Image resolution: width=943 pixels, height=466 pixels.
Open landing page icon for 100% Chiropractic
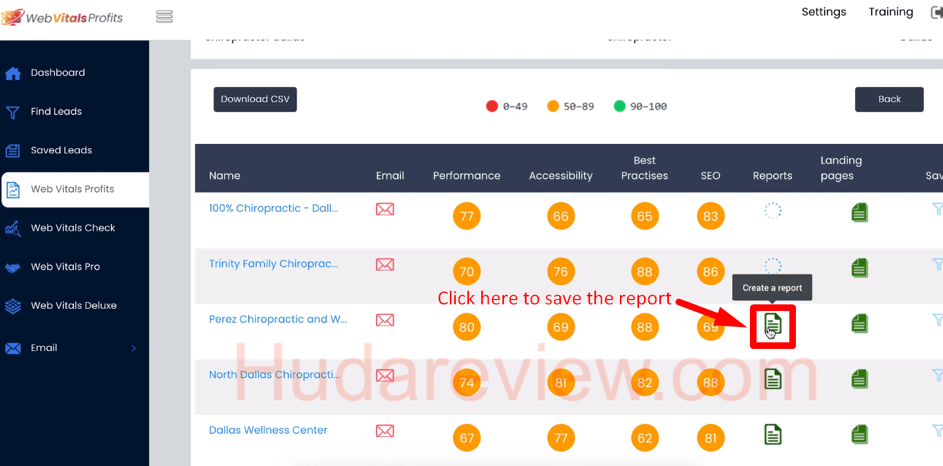[860, 212]
